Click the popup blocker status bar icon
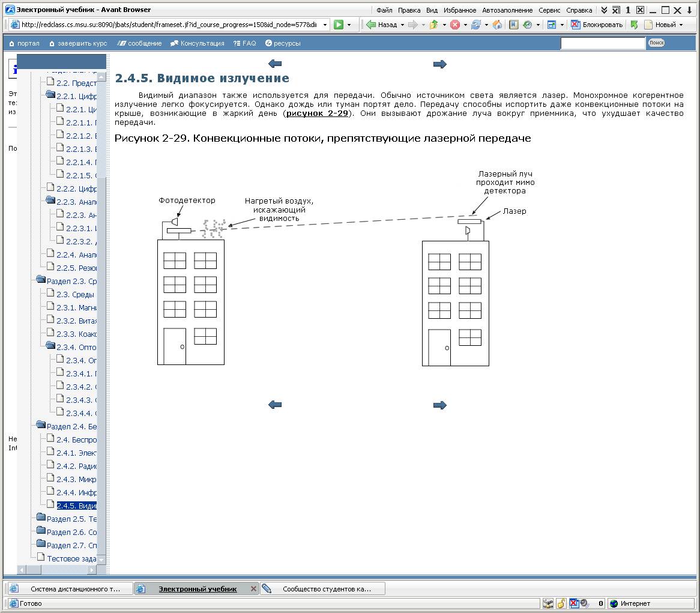700x613 pixels. coord(574,603)
